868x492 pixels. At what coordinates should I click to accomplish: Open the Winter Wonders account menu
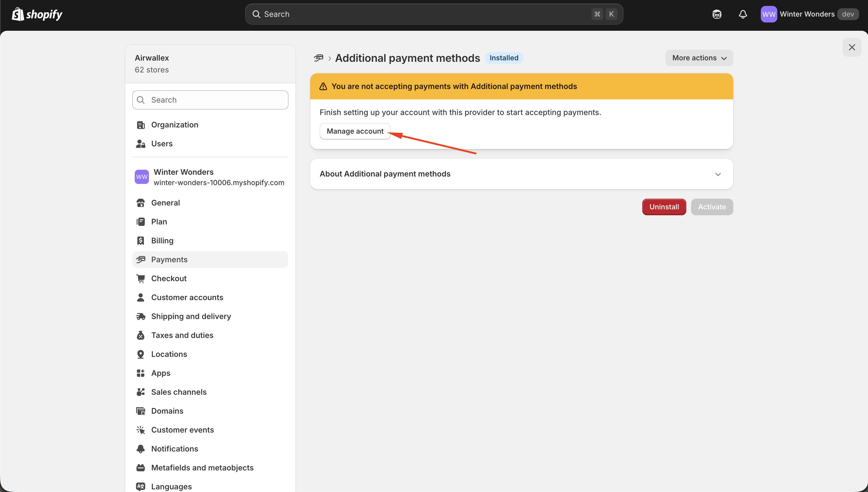(x=810, y=14)
